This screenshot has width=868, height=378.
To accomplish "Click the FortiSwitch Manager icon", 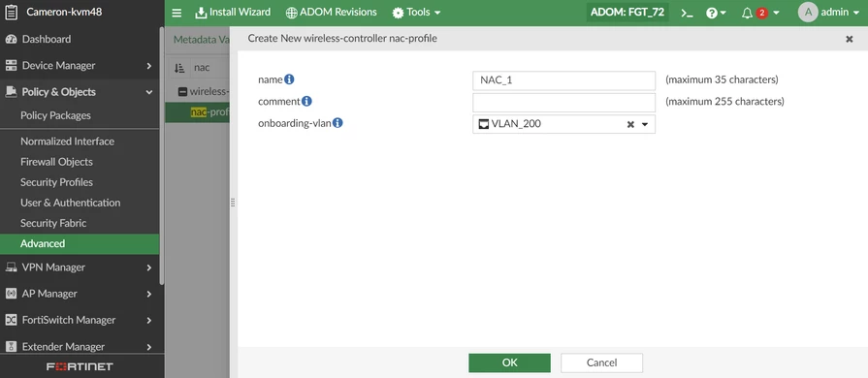I will 11,320.
